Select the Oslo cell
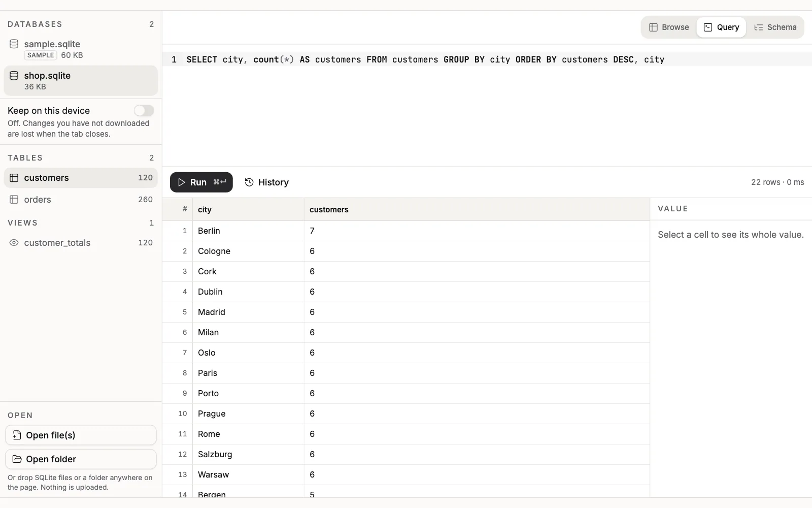Viewport: 812px width, 508px height. tap(248, 353)
